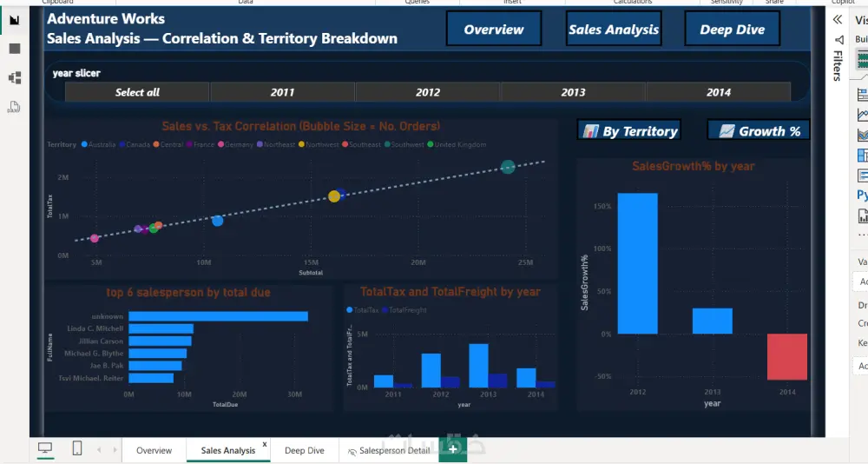Viewport: 868px width, 464px height.
Task: Click the red 2014 SalesGrowth% bar
Action: [787, 356]
